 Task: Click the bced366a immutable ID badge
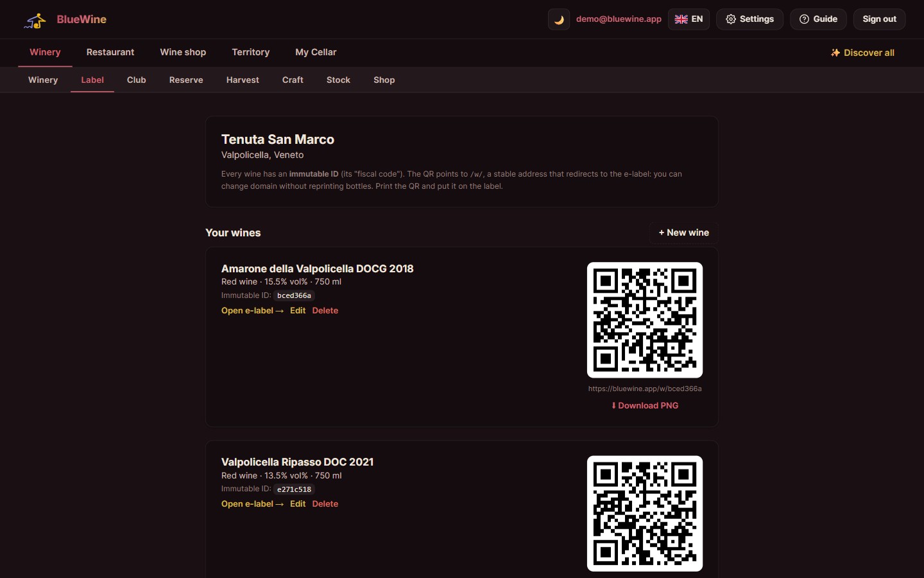(x=294, y=296)
